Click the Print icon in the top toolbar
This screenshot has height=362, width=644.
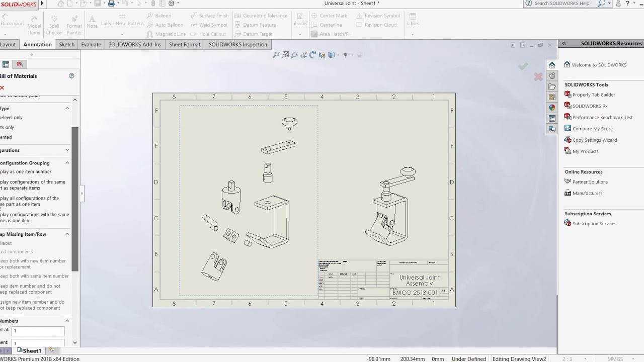(112, 4)
